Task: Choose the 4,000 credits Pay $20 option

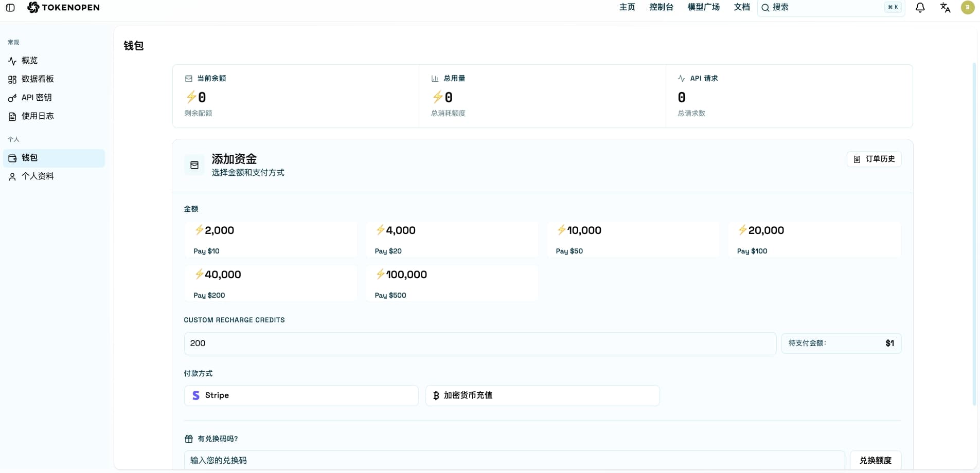Action: (452, 240)
